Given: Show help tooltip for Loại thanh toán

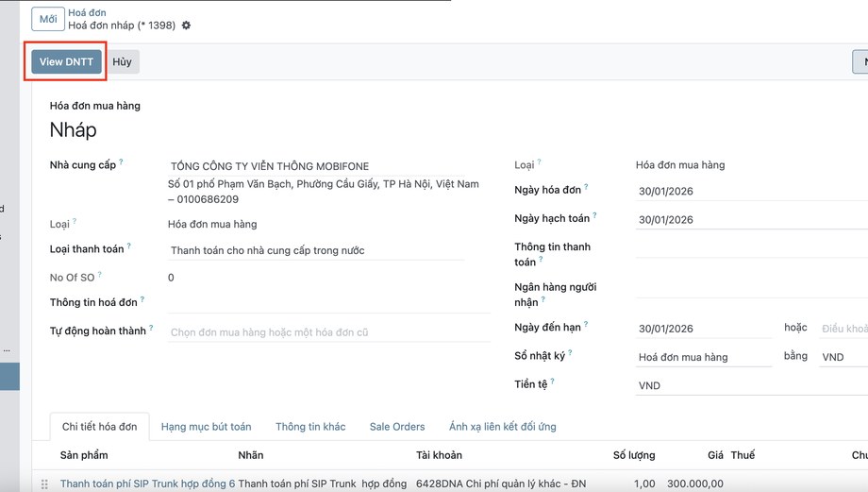Looking at the screenshot, I should pyautogui.click(x=129, y=246).
